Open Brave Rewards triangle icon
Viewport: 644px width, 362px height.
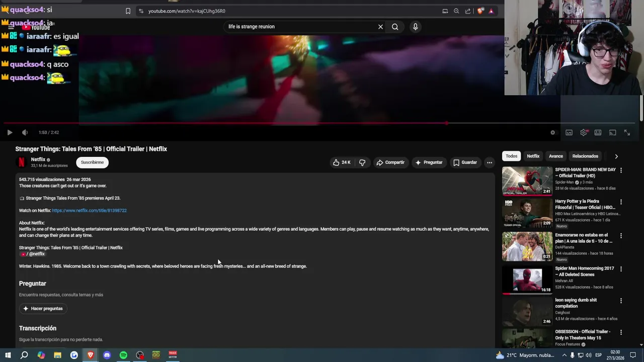click(x=491, y=11)
